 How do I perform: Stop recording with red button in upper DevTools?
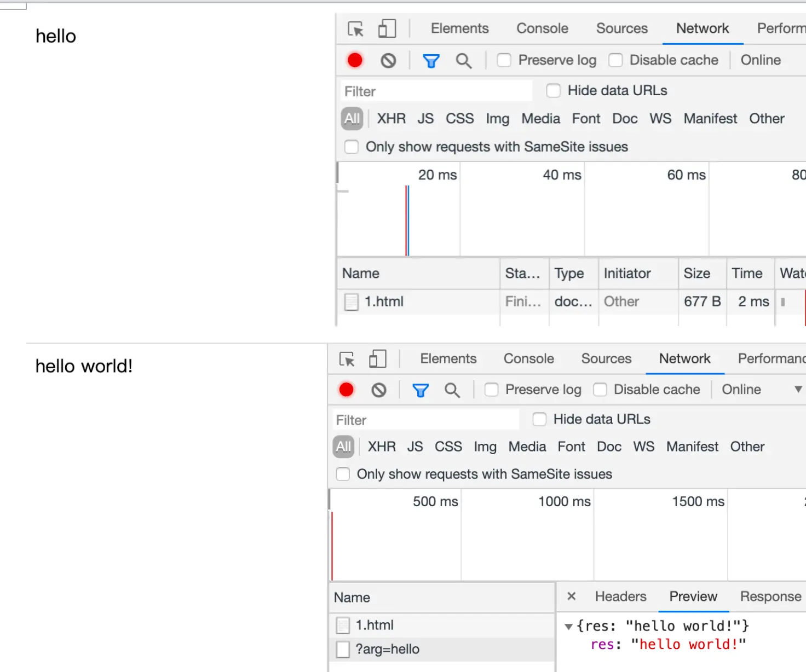tap(355, 60)
